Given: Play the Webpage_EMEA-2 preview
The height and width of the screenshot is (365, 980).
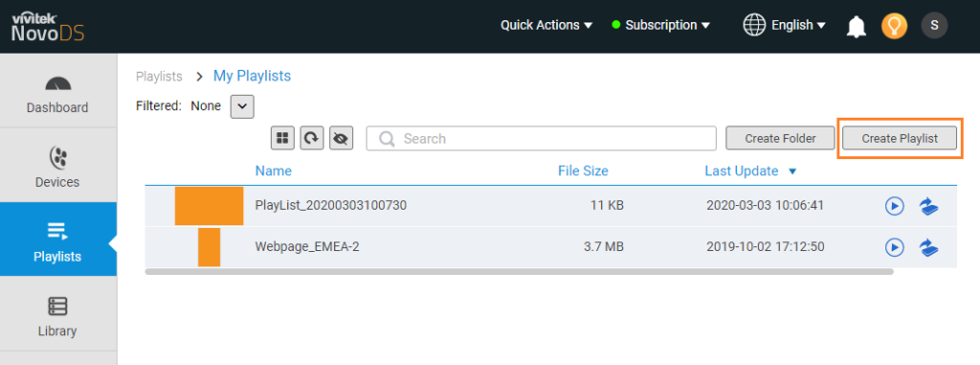Looking at the screenshot, I should point(895,248).
